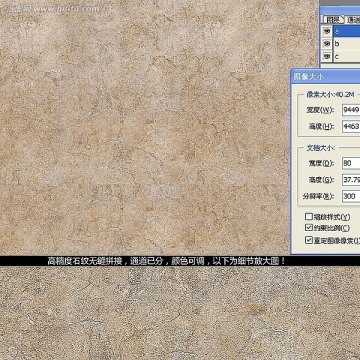The width and height of the screenshot is (360, 360).
Task: Click the resolution field showing 300
Action: [x=351, y=196]
